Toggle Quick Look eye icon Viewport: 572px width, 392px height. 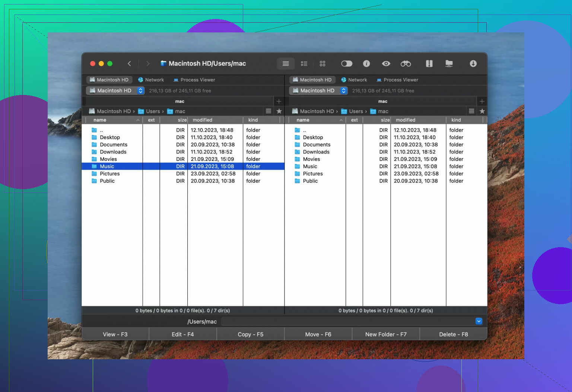(386, 64)
